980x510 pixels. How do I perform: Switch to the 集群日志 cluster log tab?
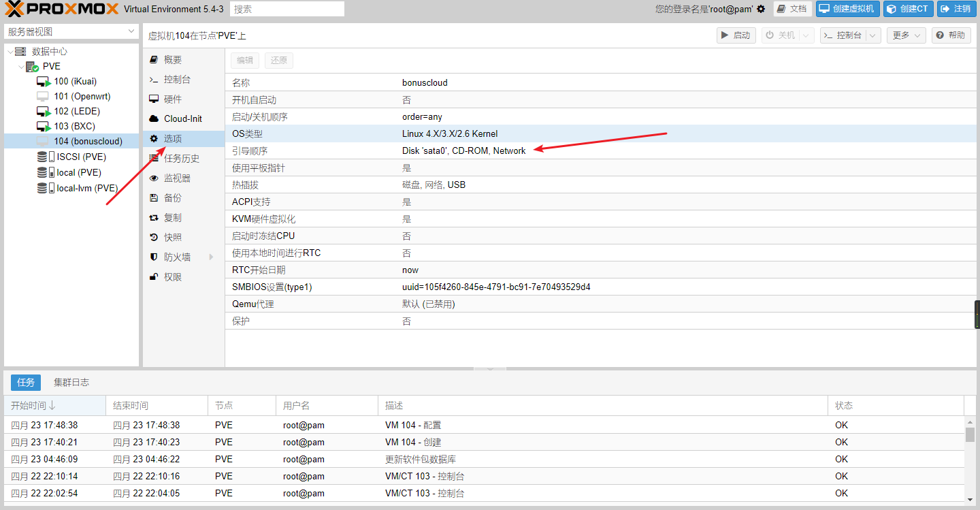[x=71, y=383]
